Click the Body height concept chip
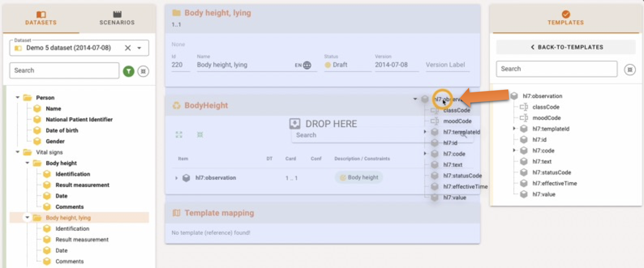The image size is (644, 268). 359,177
